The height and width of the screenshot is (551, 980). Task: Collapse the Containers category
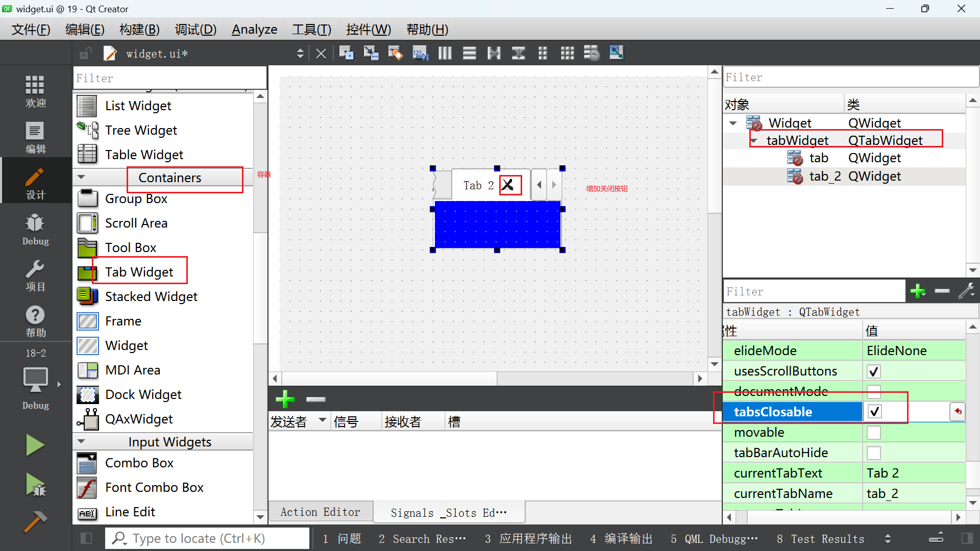pos(81,178)
